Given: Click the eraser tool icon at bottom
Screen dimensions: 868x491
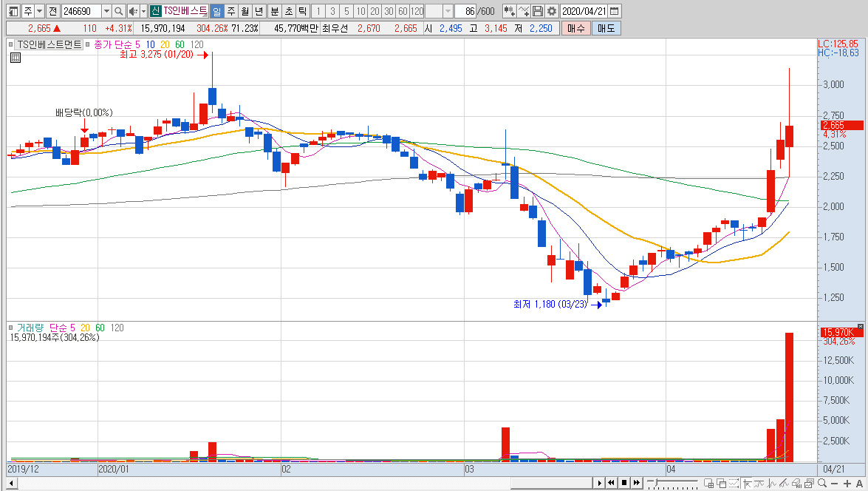Looking at the screenshot, I should pyautogui.click(x=796, y=484).
